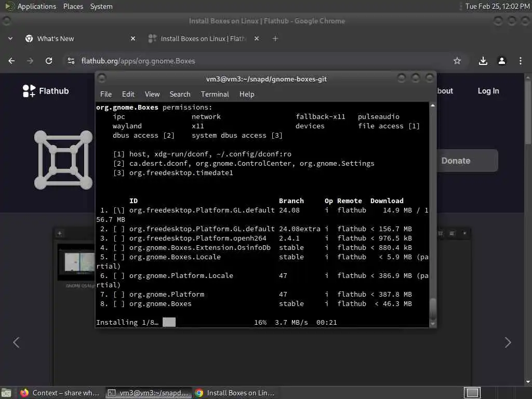
Task: Switch to the Firefox Context taskbar window
Action: pyautogui.click(x=60, y=393)
